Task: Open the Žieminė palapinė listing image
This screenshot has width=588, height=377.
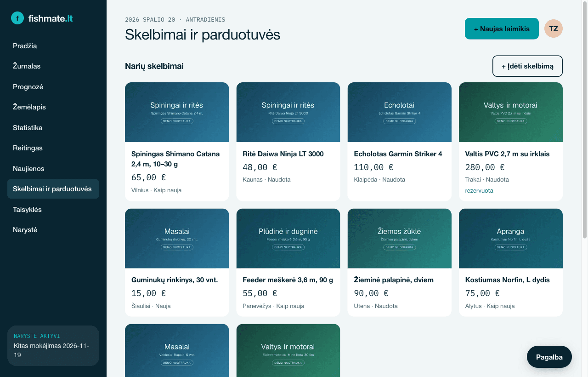Action: click(399, 239)
